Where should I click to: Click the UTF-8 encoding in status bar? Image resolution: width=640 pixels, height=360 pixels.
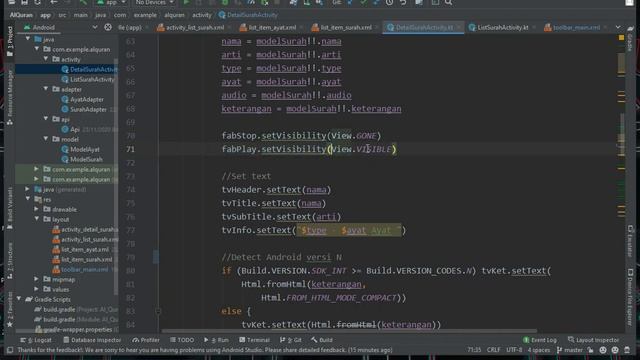click(514, 350)
